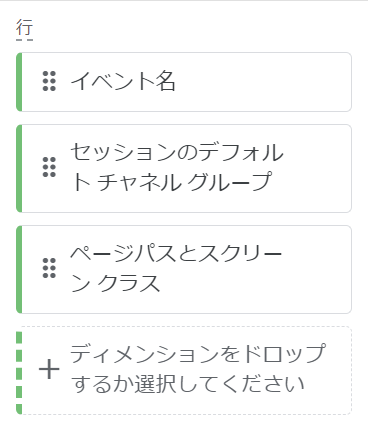The width and height of the screenshot is (368, 429).
Task: Click the drag handle beside イベント名
Action: click(49, 81)
